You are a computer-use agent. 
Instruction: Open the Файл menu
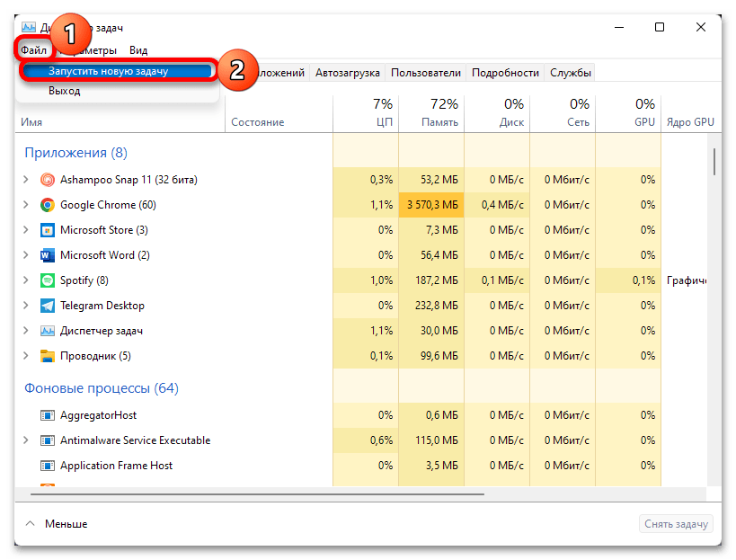click(33, 50)
